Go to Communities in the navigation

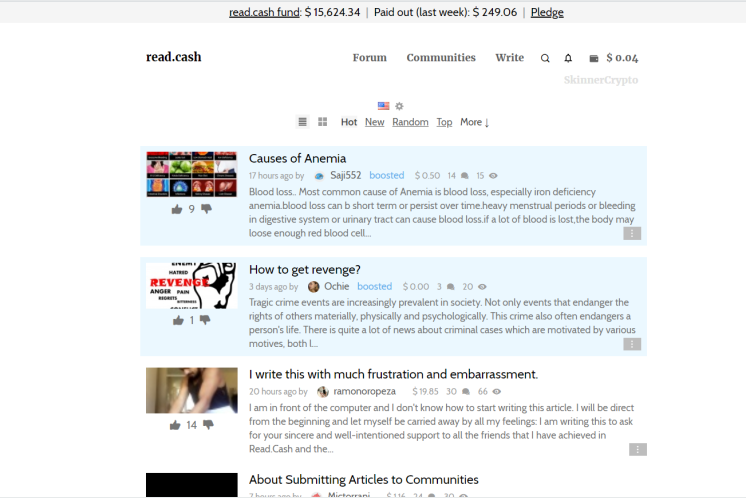441,58
